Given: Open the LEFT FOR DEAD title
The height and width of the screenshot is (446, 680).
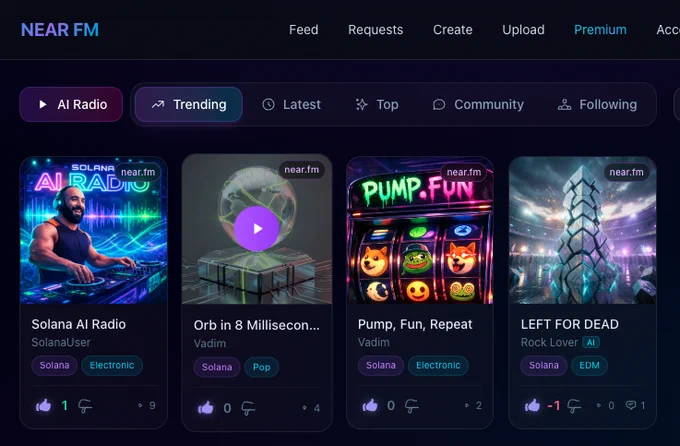Looking at the screenshot, I should (x=569, y=324).
